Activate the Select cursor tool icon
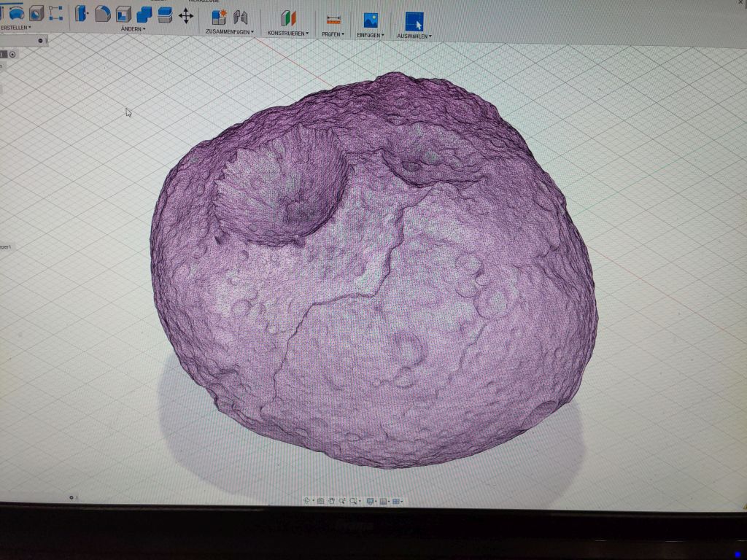Screen dimensions: 747x560 (414, 22)
